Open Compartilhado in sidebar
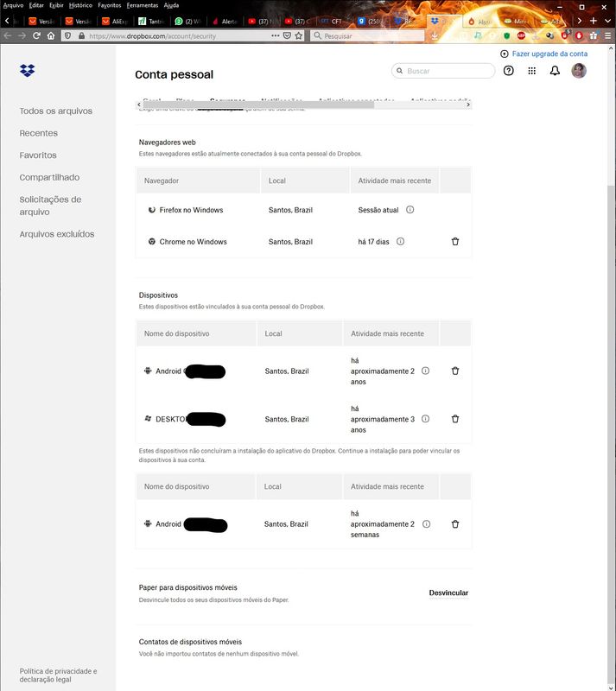The image size is (616, 691). pos(49,177)
